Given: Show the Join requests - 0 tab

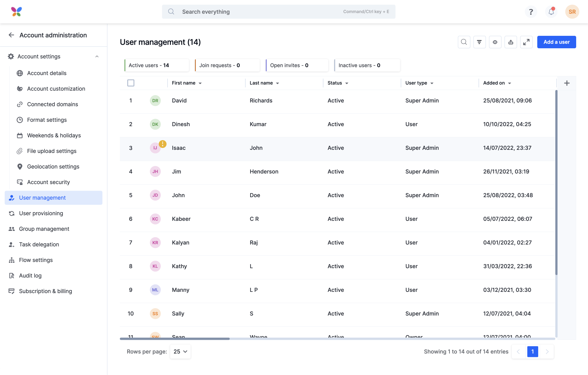Looking at the screenshot, I should coord(227,65).
